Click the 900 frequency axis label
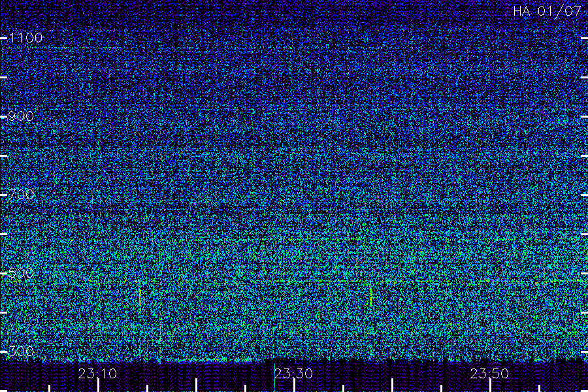The height and width of the screenshot is (392, 588). point(21,116)
